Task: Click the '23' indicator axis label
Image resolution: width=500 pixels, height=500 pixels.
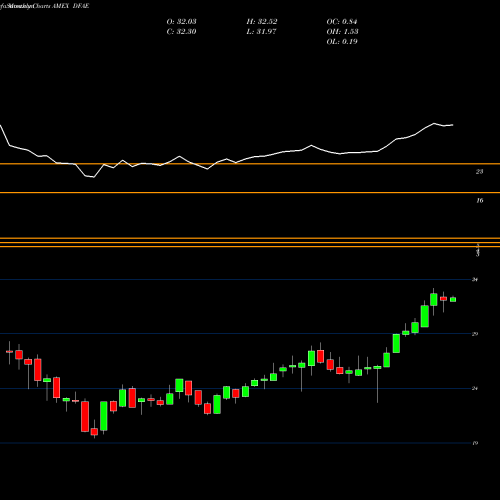Action: click(479, 172)
